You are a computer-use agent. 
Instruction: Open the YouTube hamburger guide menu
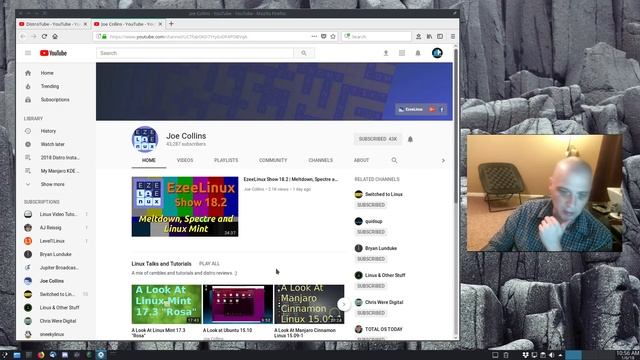(x=28, y=53)
